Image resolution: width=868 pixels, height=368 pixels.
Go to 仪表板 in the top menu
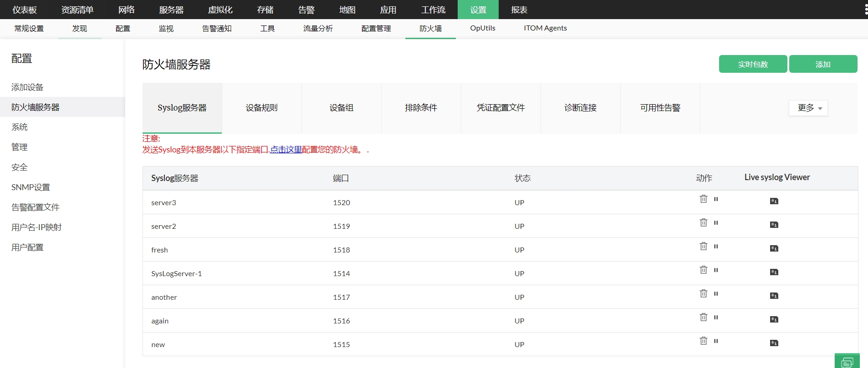click(25, 10)
